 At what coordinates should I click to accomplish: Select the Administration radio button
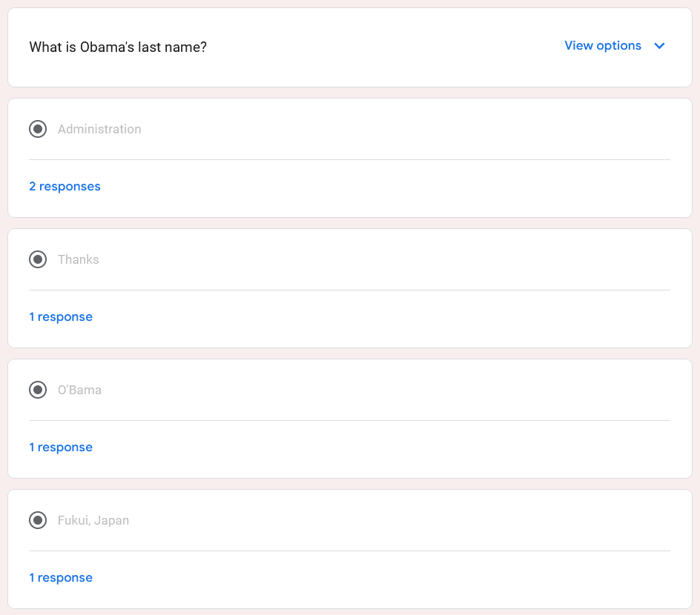[38, 129]
